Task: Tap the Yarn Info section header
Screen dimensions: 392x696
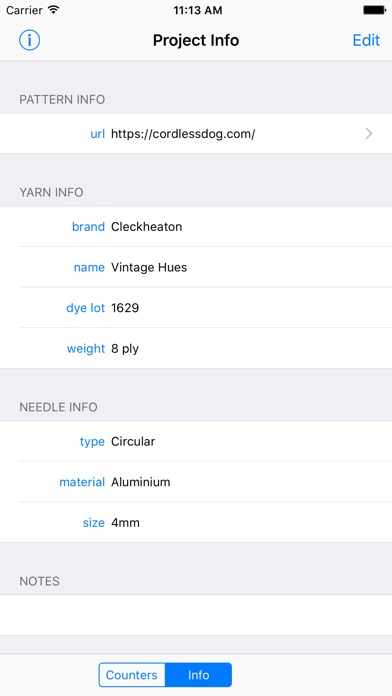Action: pos(51,192)
